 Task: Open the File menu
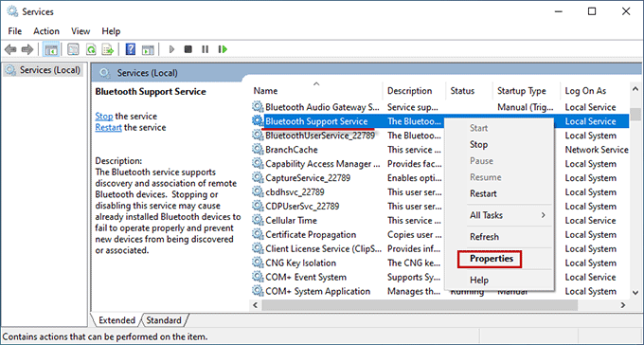(15, 31)
